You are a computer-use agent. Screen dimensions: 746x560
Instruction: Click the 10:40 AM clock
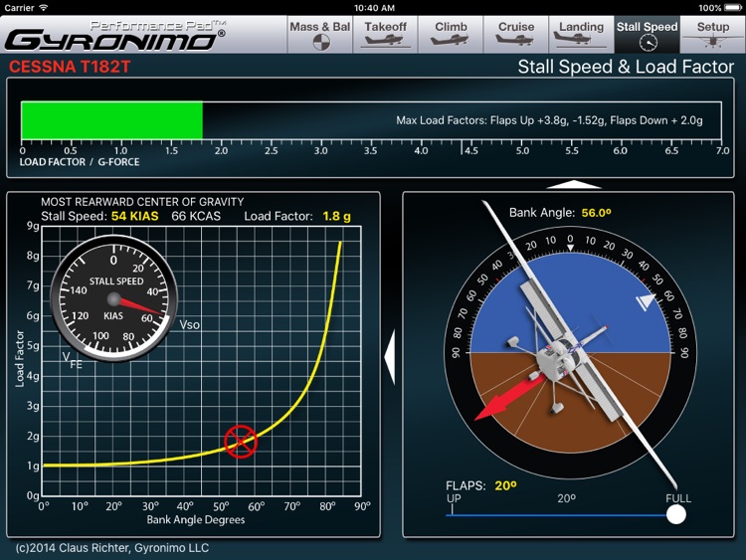pyautogui.click(x=374, y=8)
